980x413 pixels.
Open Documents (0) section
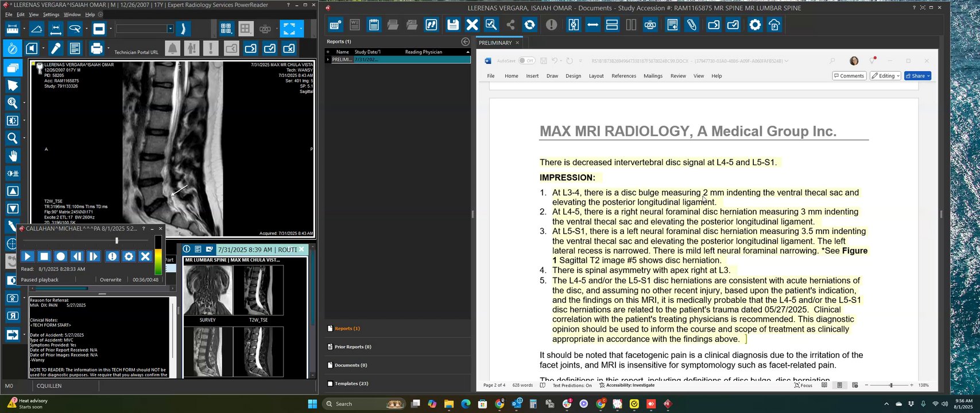pyautogui.click(x=351, y=365)
